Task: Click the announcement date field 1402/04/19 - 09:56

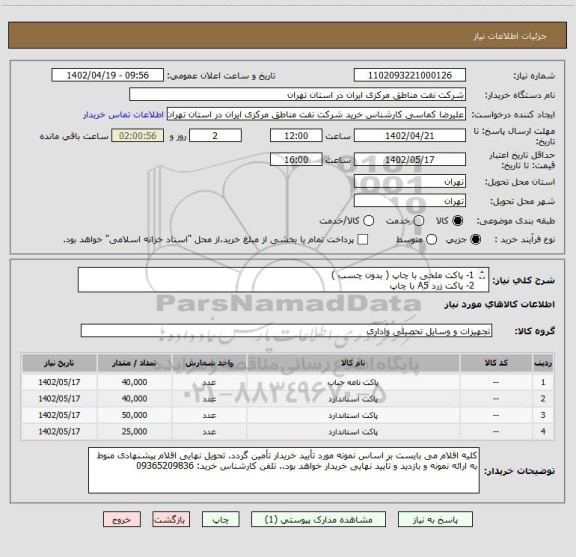Action: pos(108,75)
